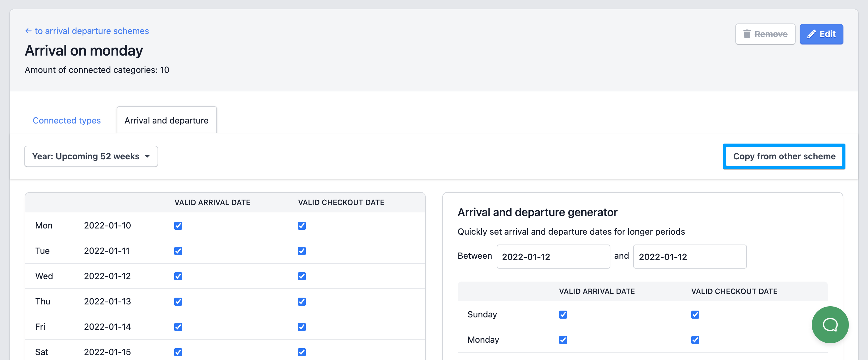Image resolution: width=868 pixels, height=360 pixels.
Task: Click the 2022-01-10 date cell
Action: coord(107,226)
